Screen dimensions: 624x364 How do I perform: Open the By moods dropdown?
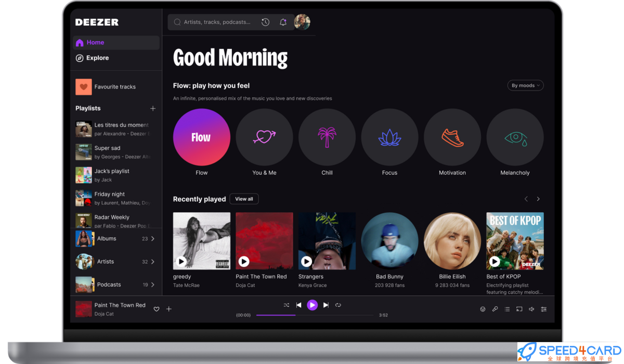pyautogui.click(x=525, y=85)
